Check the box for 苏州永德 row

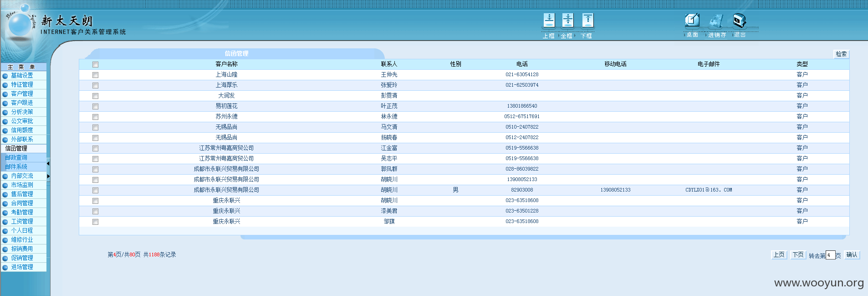click(x=95, y=117)
